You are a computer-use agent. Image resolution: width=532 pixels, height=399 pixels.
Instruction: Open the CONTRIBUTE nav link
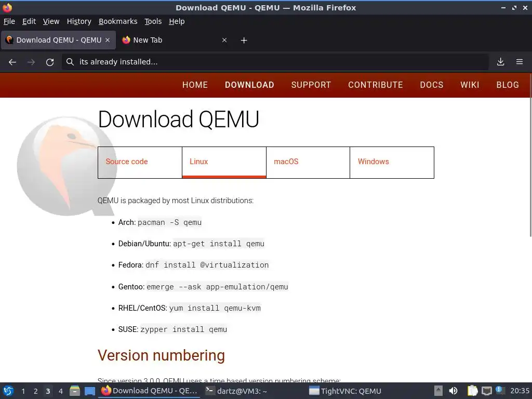pyautogui.click(x=375, y=85)
